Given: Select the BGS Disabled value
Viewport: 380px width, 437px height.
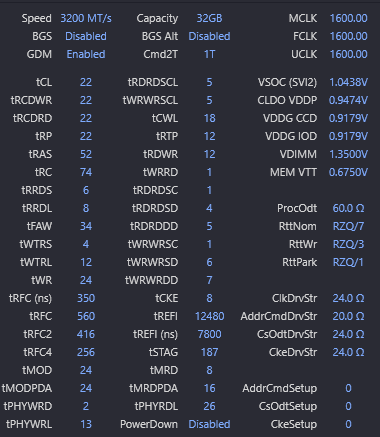Looking at the screenshot, I should click(x=86, y=36).
